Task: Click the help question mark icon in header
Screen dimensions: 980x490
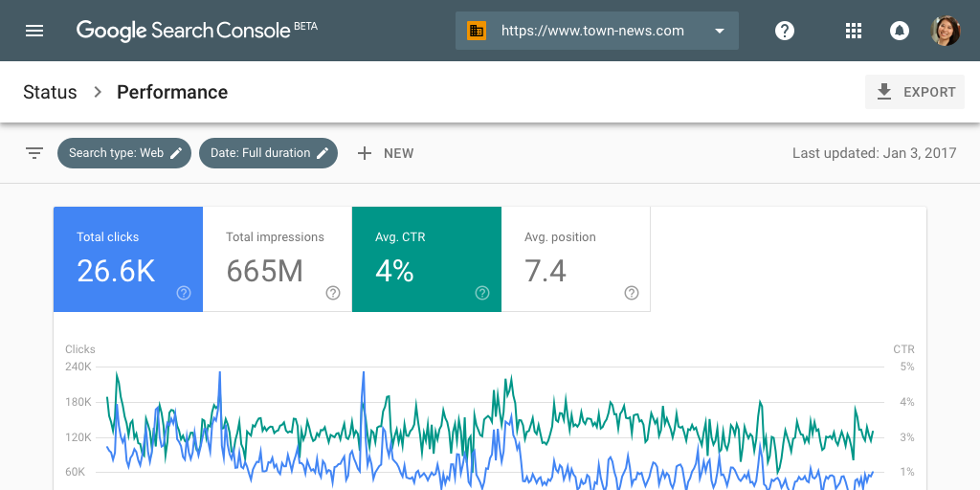Action: (x=785, y=31)
